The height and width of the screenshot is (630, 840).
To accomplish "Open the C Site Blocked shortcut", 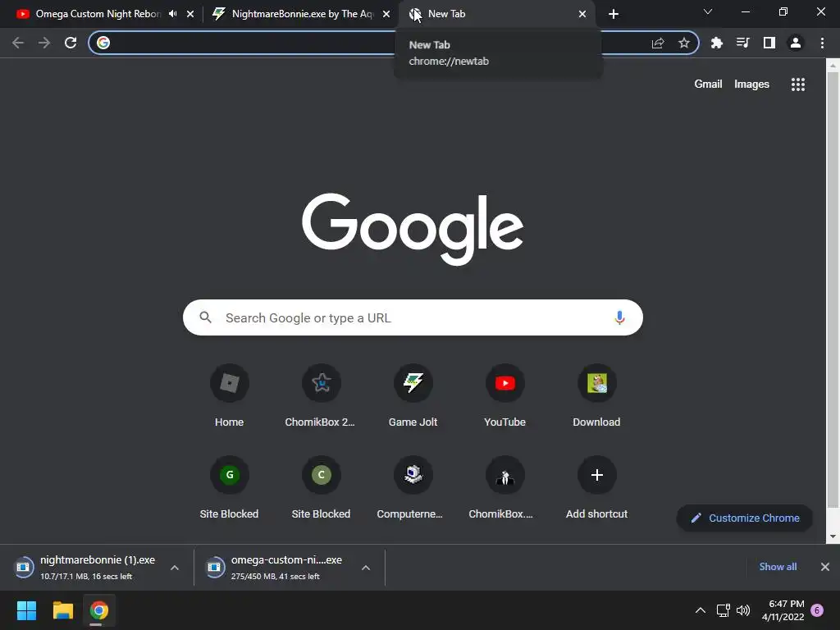I will (321, 488).
